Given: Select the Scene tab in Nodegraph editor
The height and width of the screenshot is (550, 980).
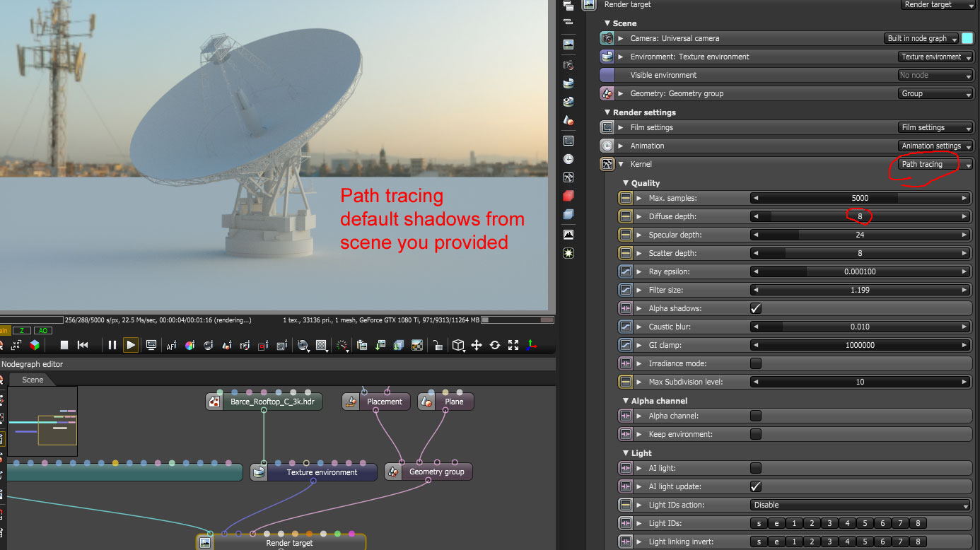Looking at the screenshot, I should pyautogui.click(x=33, y=380).
